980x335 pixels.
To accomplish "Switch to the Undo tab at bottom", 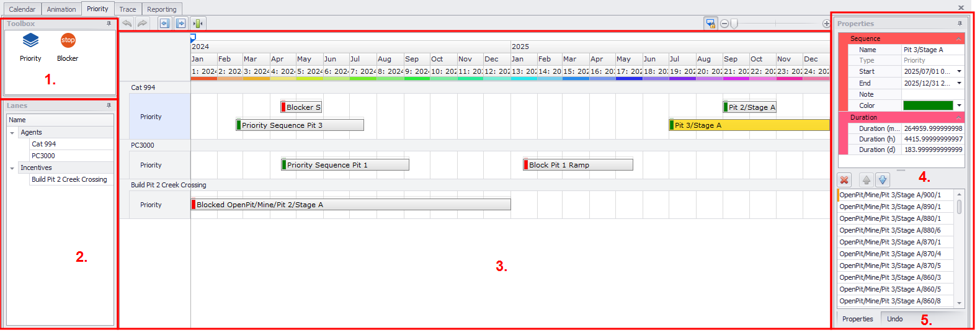I will pos(895,319).
